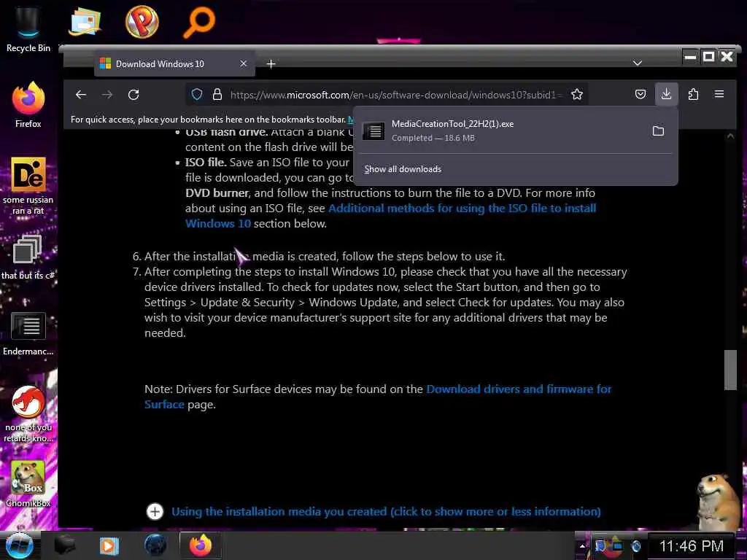The width and height of the screenshot is (747, 560).
Task: Expand 'Using the installation media you created' section
Action: [155, 511]
